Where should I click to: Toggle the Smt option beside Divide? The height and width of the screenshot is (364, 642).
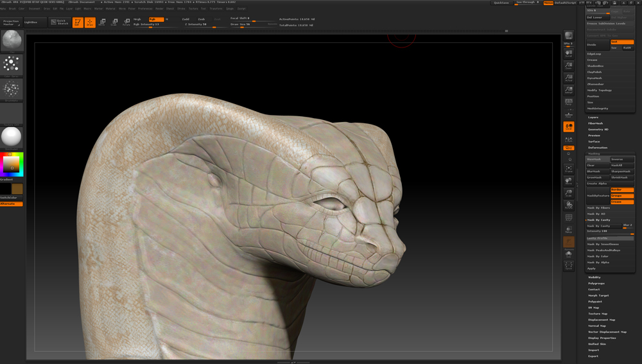click(x=622, y=42)
